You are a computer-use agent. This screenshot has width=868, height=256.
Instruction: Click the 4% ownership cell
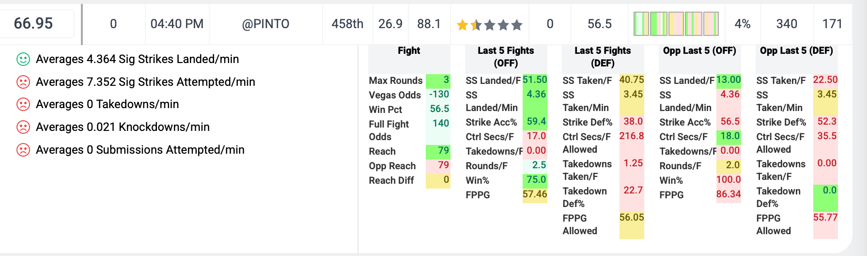[743, 24]
